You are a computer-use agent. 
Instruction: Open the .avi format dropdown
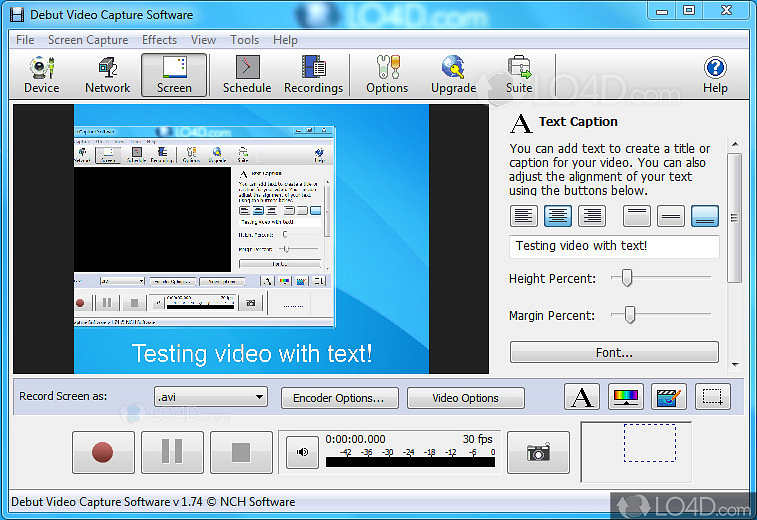pyautogui.click(x=210, y=397)
